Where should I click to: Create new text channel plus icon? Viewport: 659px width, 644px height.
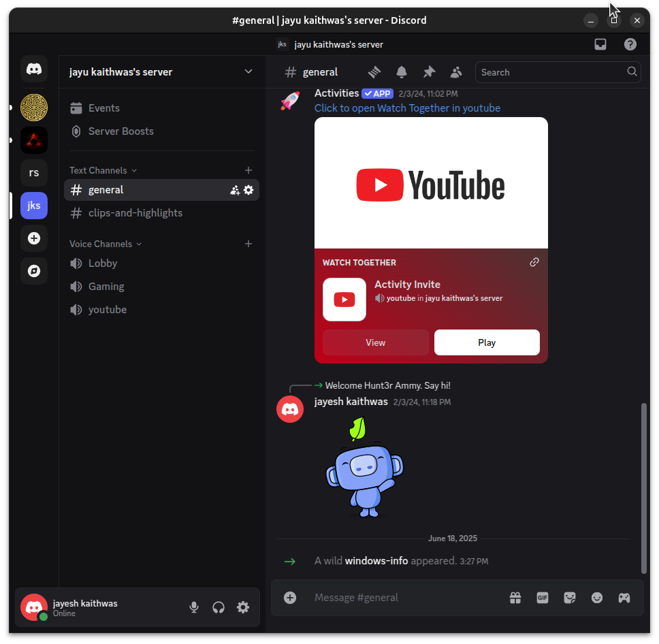pos(248,170)
